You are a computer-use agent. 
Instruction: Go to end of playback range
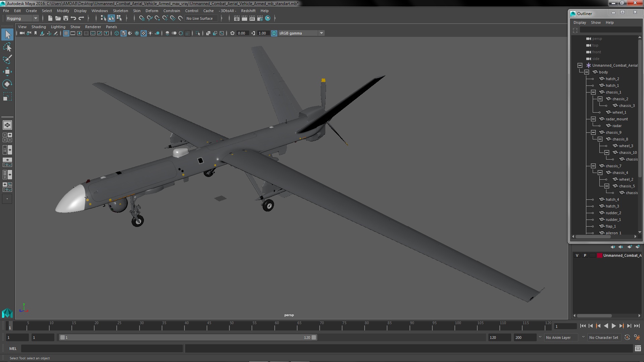pos(637,326)
